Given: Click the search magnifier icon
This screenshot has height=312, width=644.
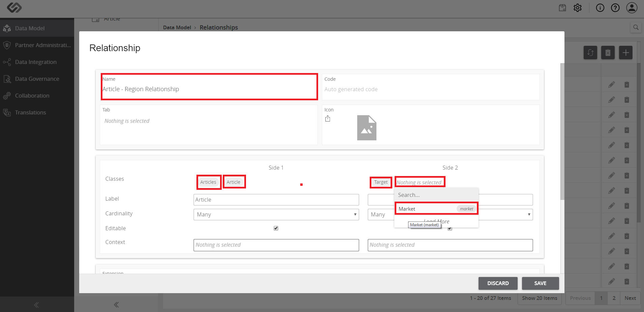Looking at the screenshot, I should (636, 28).
